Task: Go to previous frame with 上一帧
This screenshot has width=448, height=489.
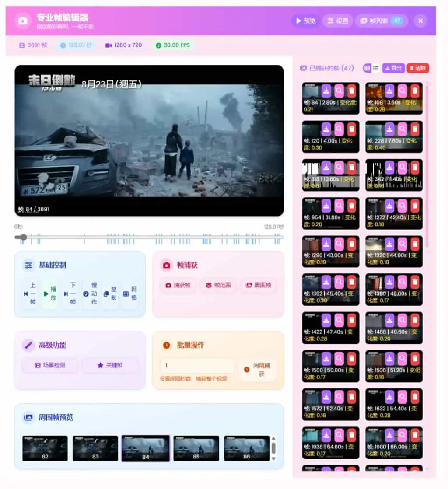Action: (x=30, y=293)
